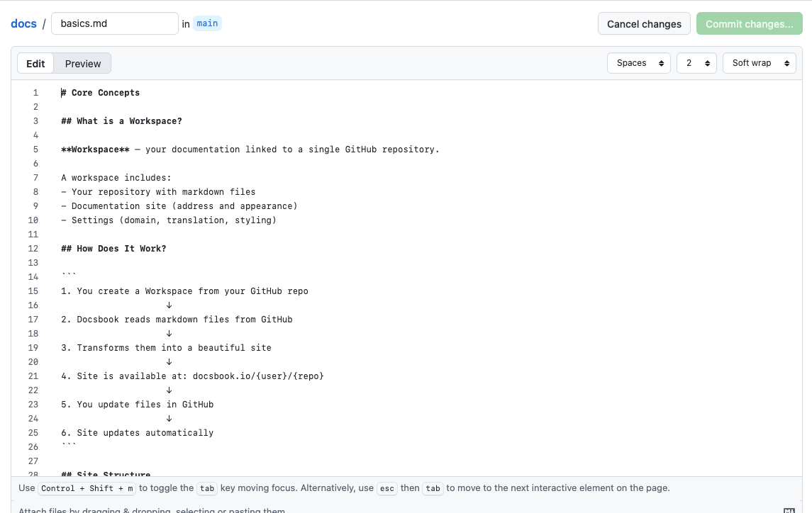Image resolution: width=812 pixels, height=513 pixels.
Task: Click 'Your repository with markdown files' line
Action: click(158, 192)
